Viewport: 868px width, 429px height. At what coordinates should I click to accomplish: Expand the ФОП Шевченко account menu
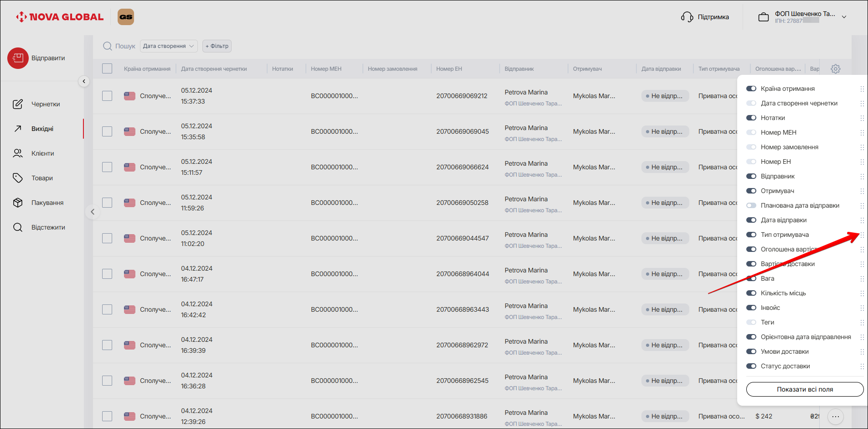tap(843, 17)
